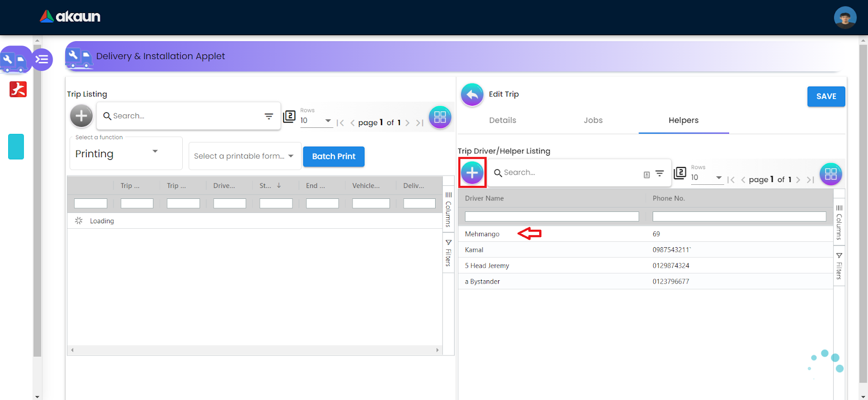Switch to the Jobs tab
The image size is (868, 400).
click(x=593, y=120)
